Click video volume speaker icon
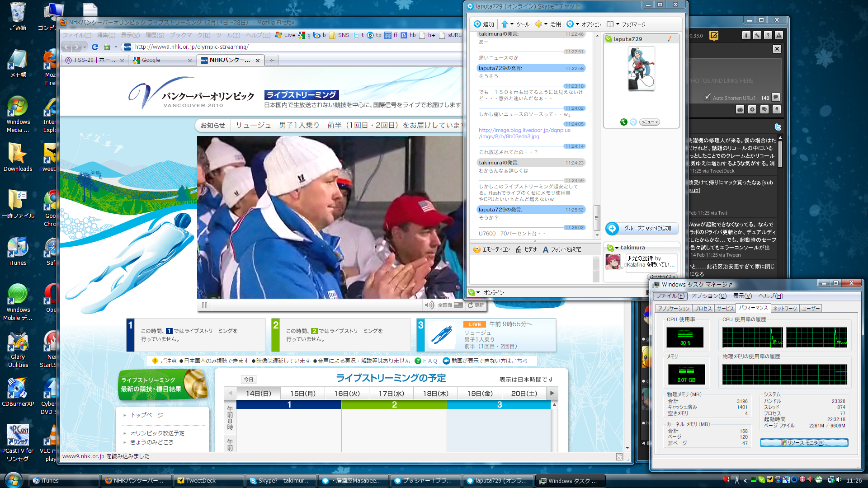Viewport: 868px width, 488px height. pyautogui.click(x=429, y=305)
